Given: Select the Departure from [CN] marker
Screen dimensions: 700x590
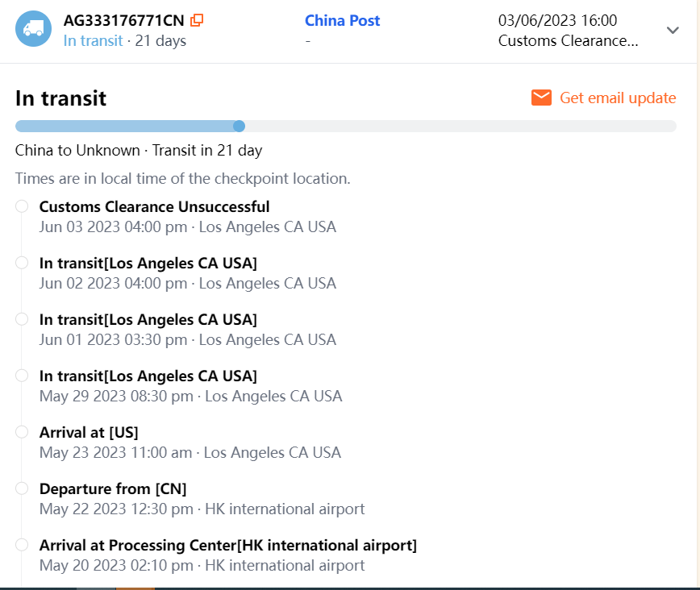Looking at the screenshot, I should 22,488.
